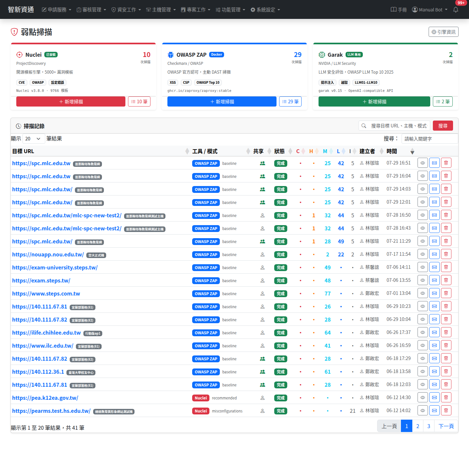
Task: Start a new Nuclei scan
Action: coord(71,102)
